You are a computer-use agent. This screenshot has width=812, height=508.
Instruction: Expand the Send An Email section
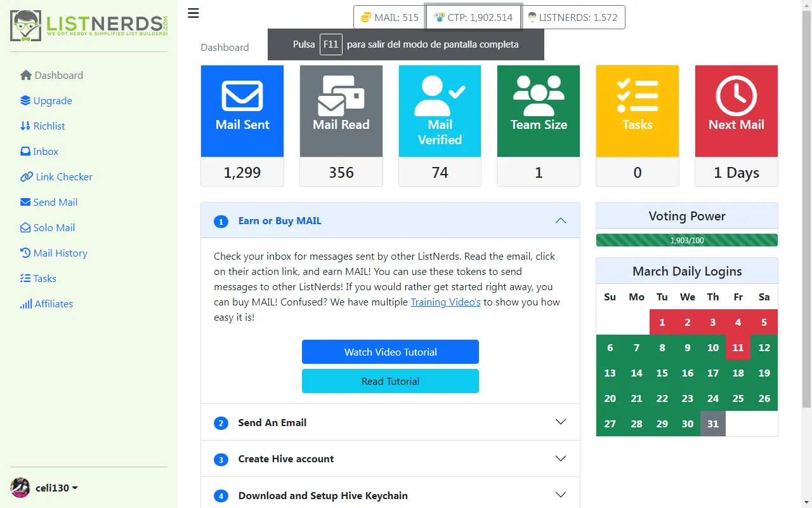pyautogui.click(x=390, y=422)
